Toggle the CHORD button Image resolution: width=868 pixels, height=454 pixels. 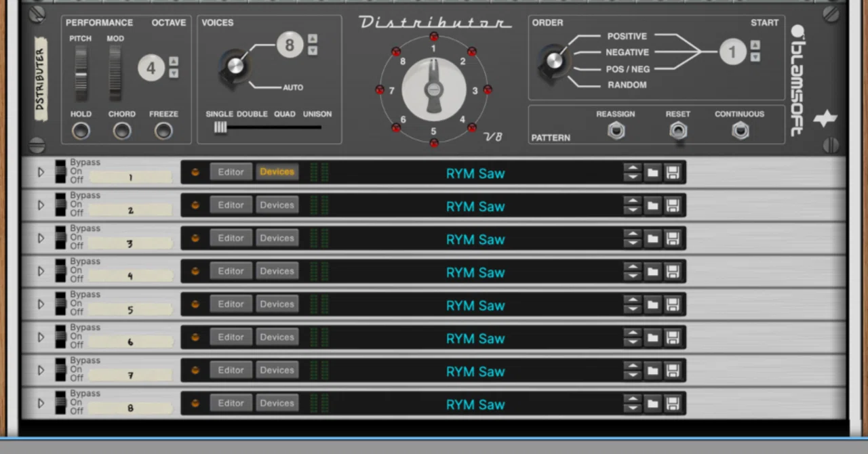click(122, 131)
